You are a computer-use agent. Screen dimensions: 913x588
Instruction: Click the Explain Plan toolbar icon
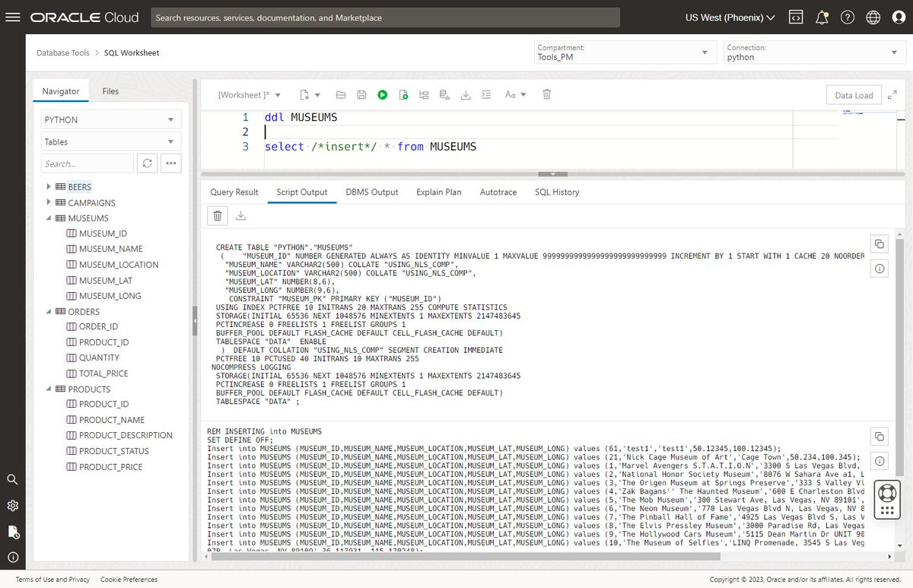coord(424,95)
